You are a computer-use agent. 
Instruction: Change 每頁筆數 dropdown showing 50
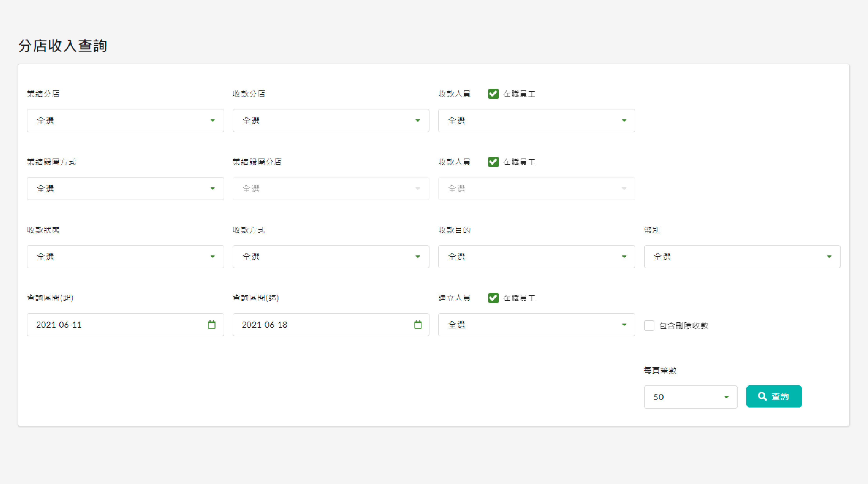coord(691,397)
